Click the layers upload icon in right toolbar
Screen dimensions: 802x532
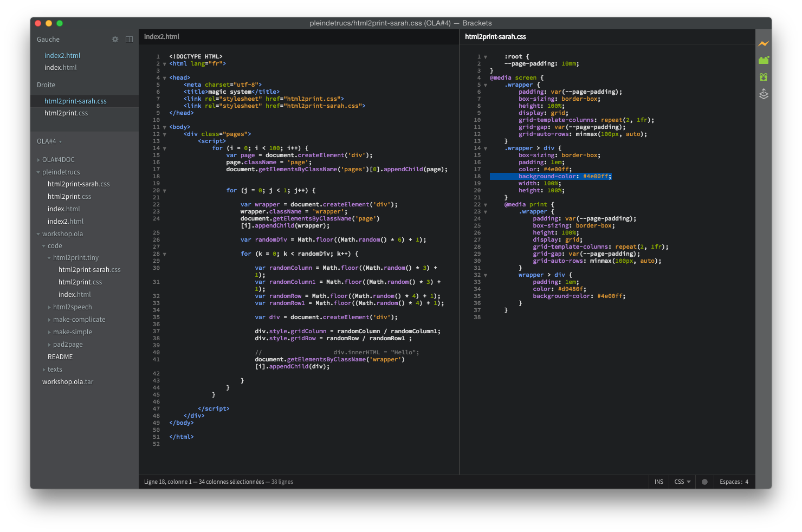click(x=764, y=94)
